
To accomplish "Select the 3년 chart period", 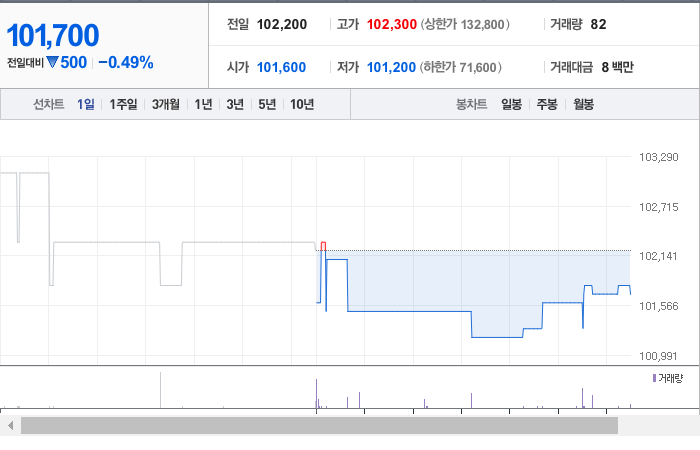I will 235,104.
